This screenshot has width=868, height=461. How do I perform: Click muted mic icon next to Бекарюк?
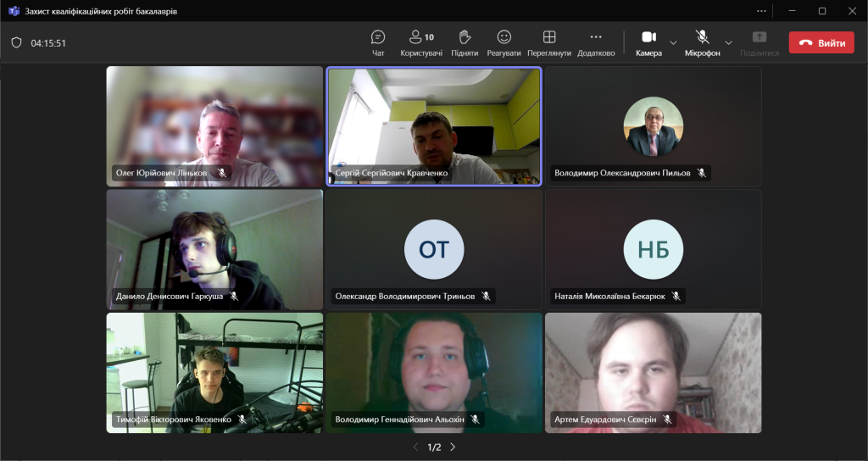click(676, 296)
